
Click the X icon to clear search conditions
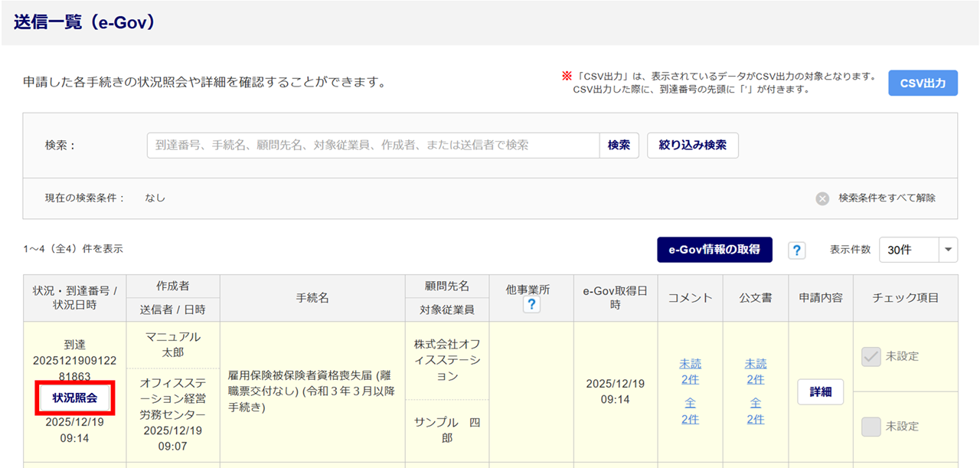[x=822, y=198]
